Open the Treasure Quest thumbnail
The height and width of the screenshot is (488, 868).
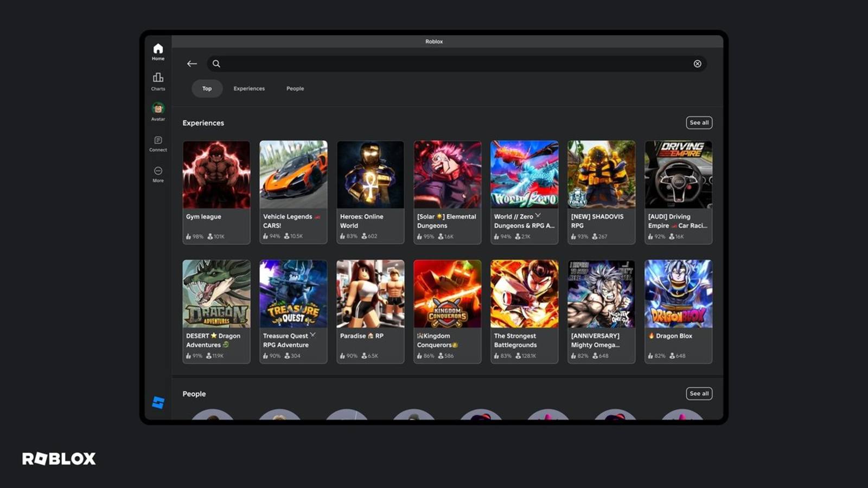point(293,294)
